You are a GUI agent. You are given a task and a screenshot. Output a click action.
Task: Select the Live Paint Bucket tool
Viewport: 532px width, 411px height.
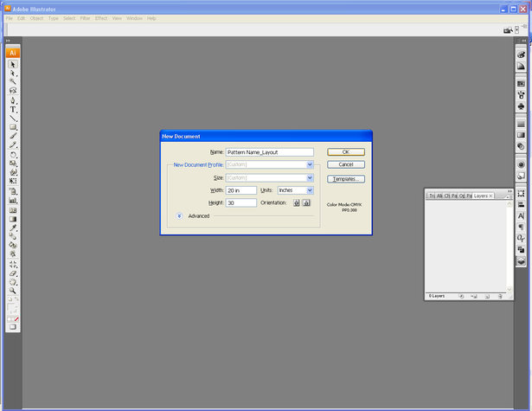coord(13,245)
